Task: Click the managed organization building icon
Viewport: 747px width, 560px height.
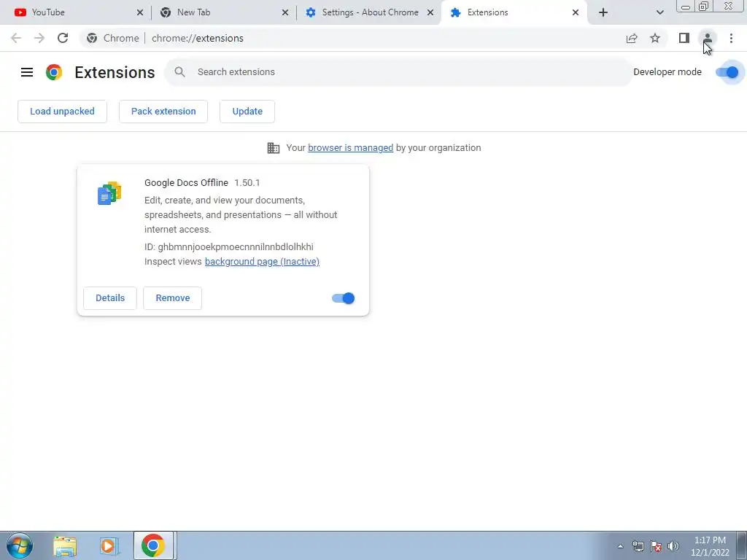Action: [x=274, y=147]
